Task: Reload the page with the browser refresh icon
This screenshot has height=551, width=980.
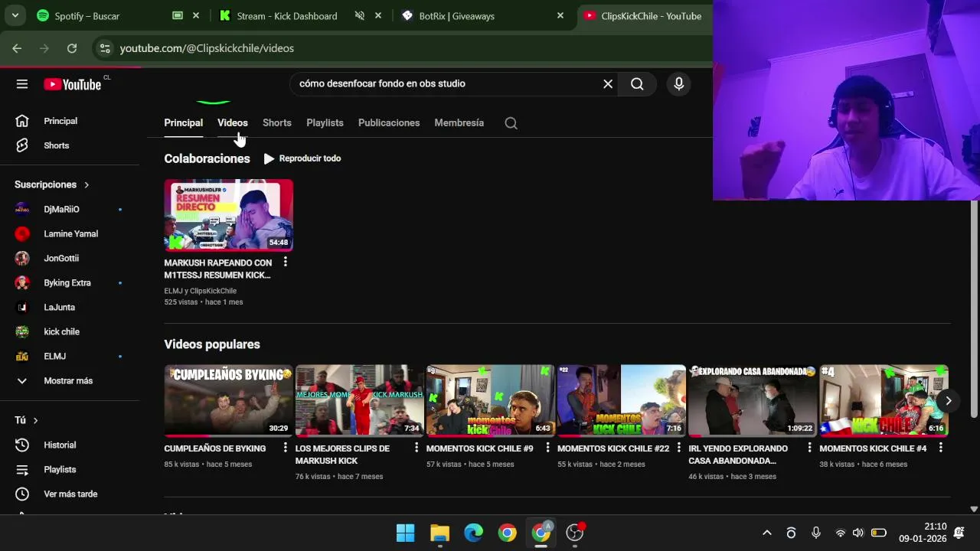Action: pos(72,48)
